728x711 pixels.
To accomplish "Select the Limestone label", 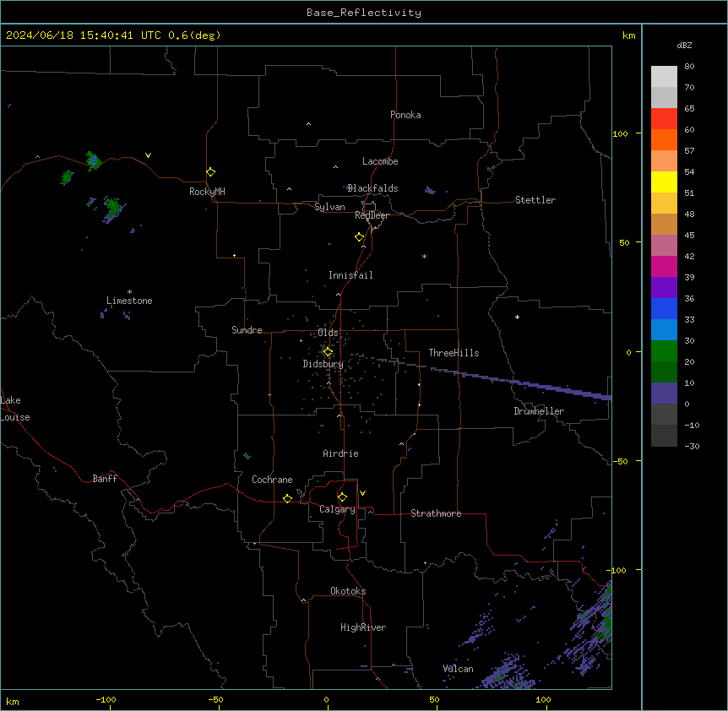I will (129, 301).
